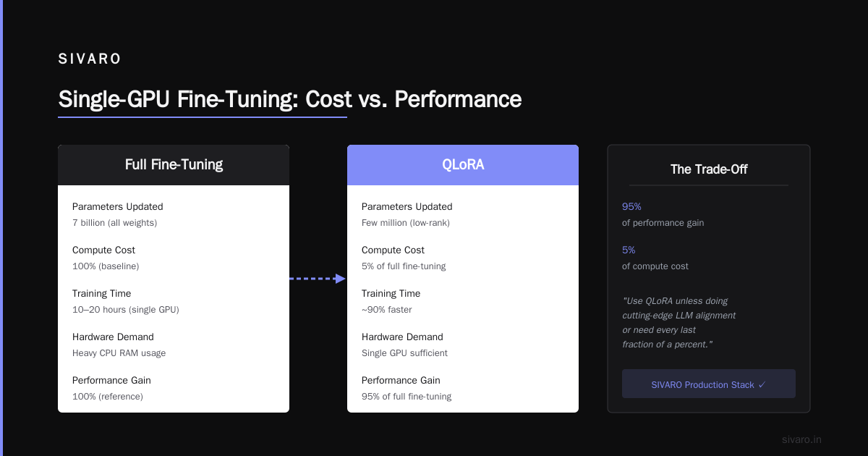Click 'Heavy CPU RAM usage' entry
The height and width of the screenshot is (456, 868).
coord(119,353)
